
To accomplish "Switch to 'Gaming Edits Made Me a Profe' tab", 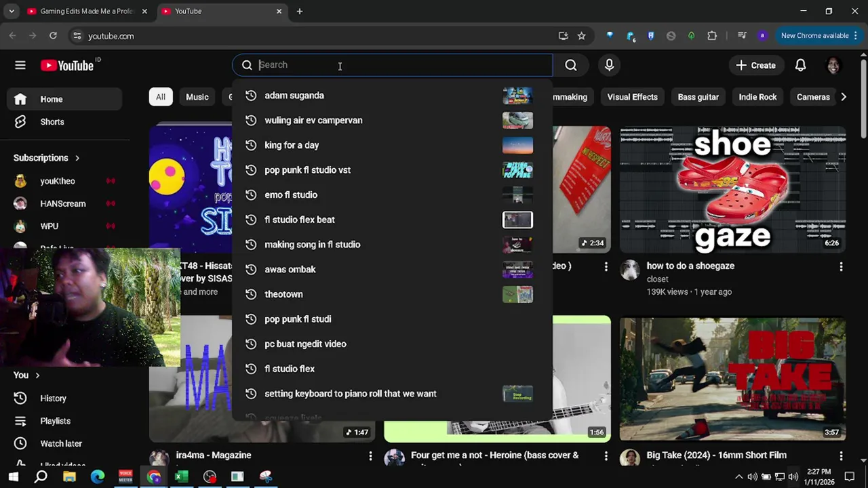I will (x=87, y=12).
